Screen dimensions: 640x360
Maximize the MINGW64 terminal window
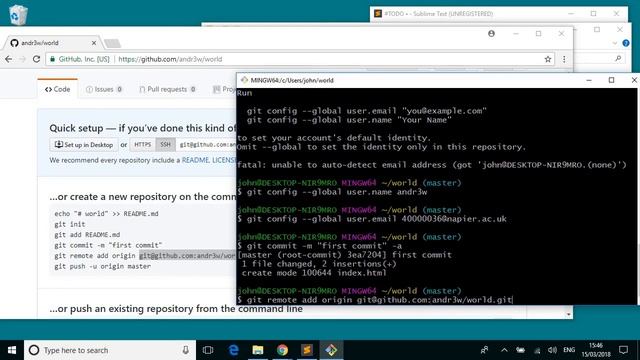coord(611,80)
